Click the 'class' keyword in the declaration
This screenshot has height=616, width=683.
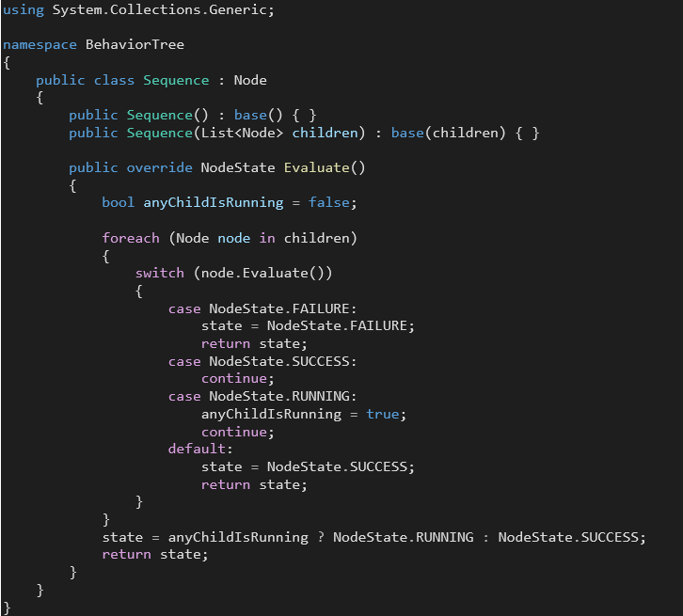114,80
